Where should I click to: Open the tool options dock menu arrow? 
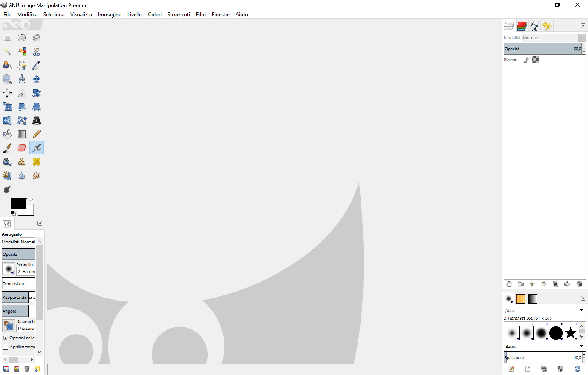click(x=40, y=224)
